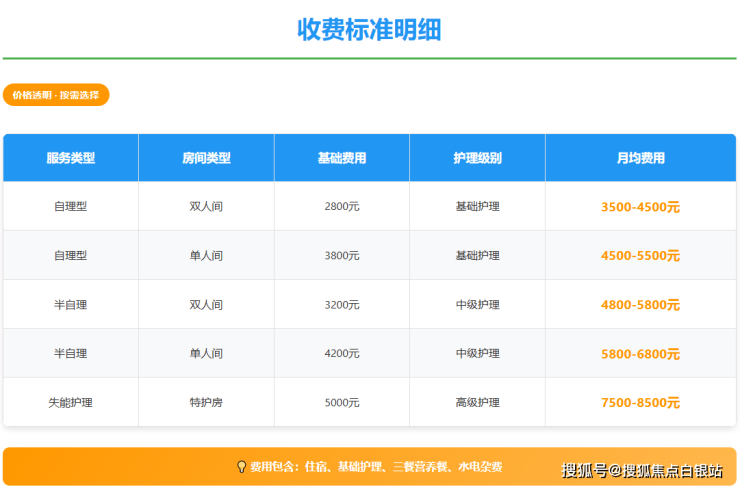The image size is (740, 487).
Task: Select the 4800-5800元 monthly price
Action: pos(640,305)
